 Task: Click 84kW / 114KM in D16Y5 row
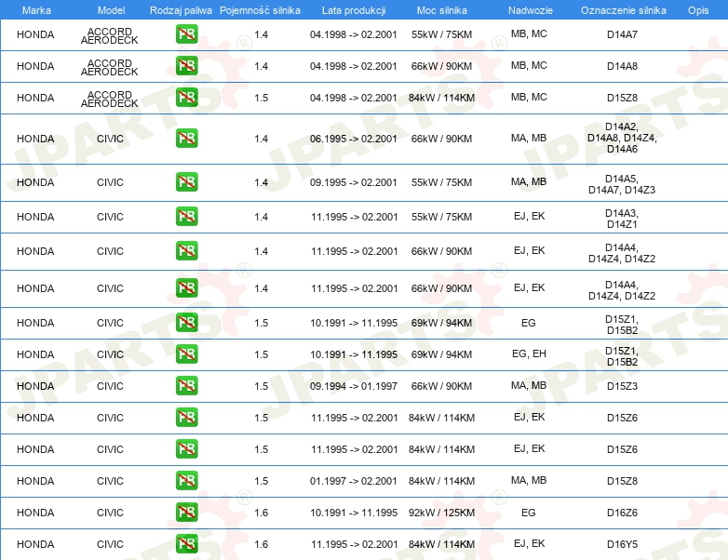pos(441,544)
